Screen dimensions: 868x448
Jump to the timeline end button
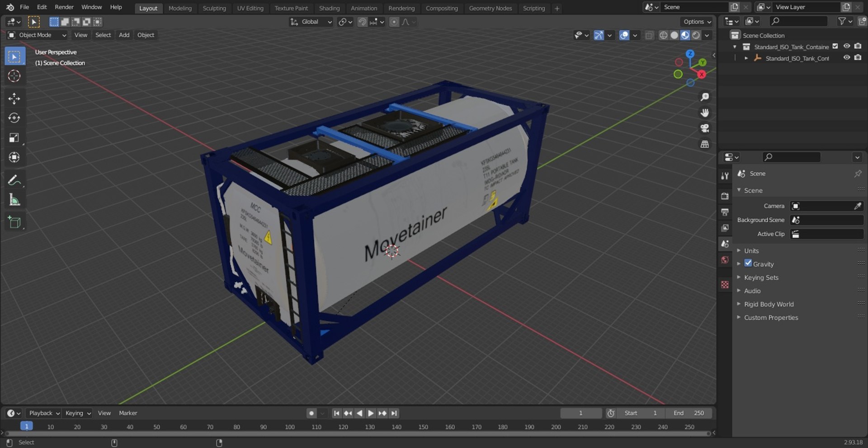click(x=394, y=413)
